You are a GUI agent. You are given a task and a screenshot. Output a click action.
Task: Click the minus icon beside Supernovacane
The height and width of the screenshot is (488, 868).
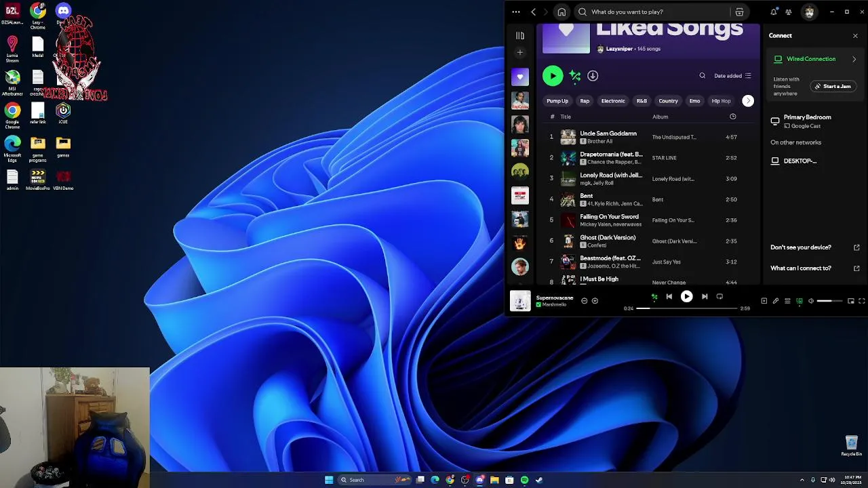(x=584, y=301)
